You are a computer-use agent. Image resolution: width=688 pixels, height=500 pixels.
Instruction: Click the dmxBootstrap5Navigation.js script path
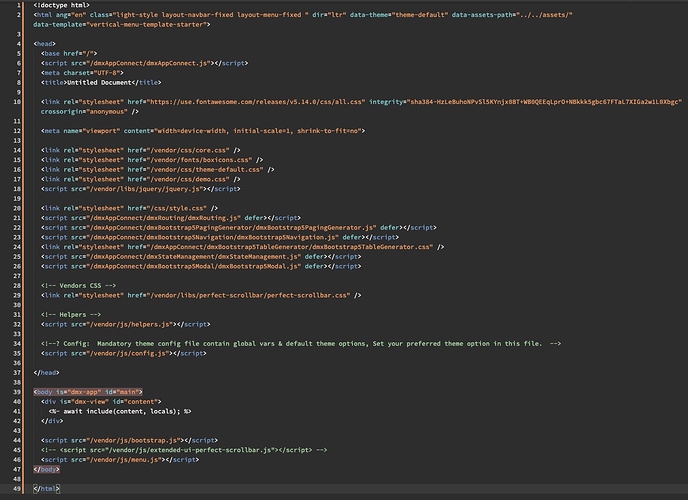214,237
